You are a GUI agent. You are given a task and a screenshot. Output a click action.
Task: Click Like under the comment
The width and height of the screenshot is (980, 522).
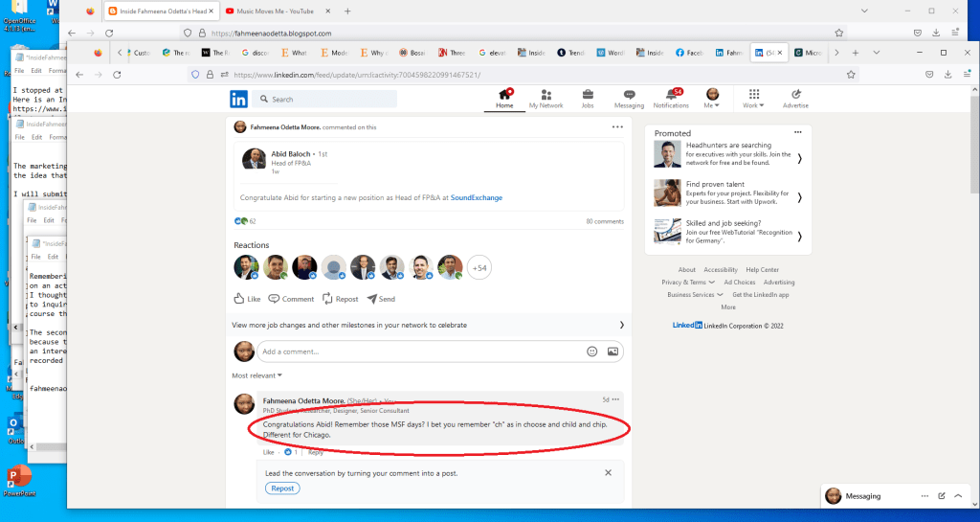[x=268, y=452]
